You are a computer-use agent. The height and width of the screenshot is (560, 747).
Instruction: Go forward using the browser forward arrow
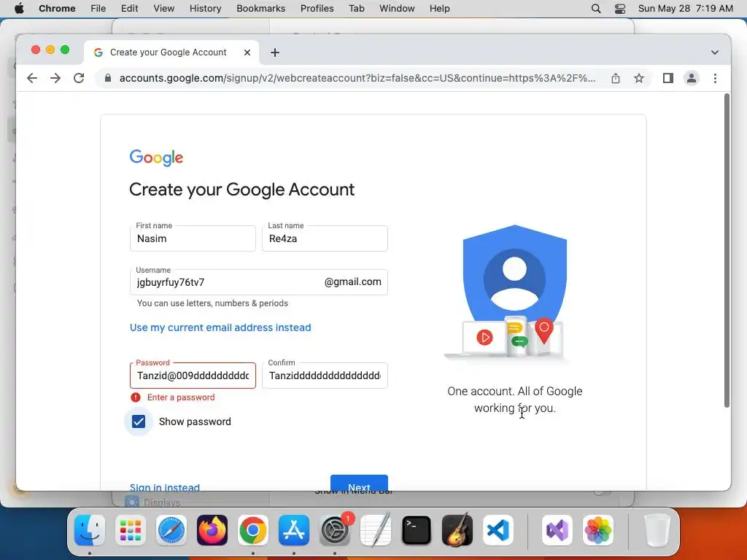tap(55, 78)
